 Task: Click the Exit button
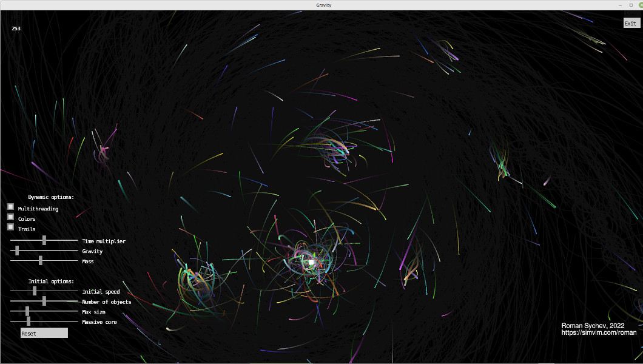[x=631, y=23]
